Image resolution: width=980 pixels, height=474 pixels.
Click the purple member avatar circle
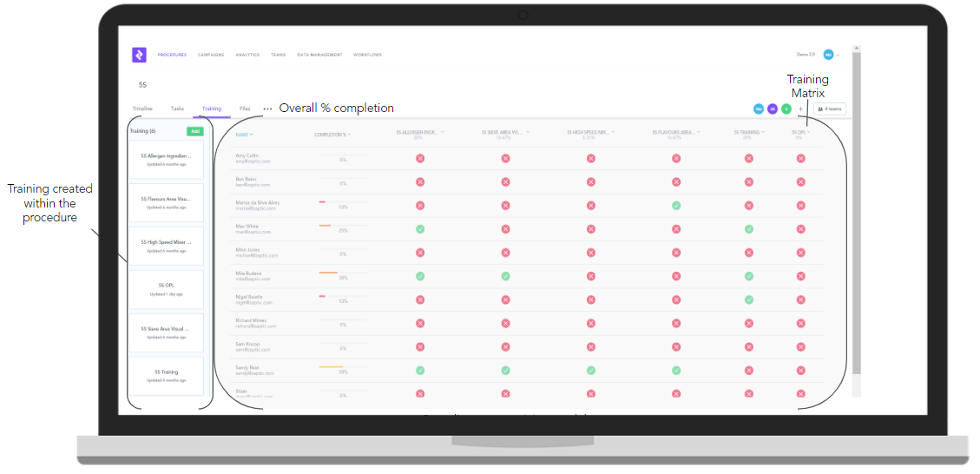(772, 109)
